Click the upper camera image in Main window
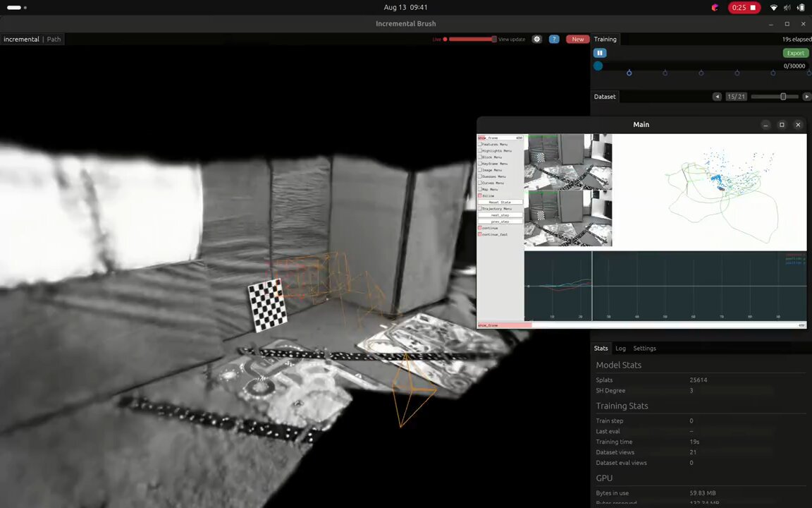Image resolution: width=812 pixels, height=508 pixels. 568,163
